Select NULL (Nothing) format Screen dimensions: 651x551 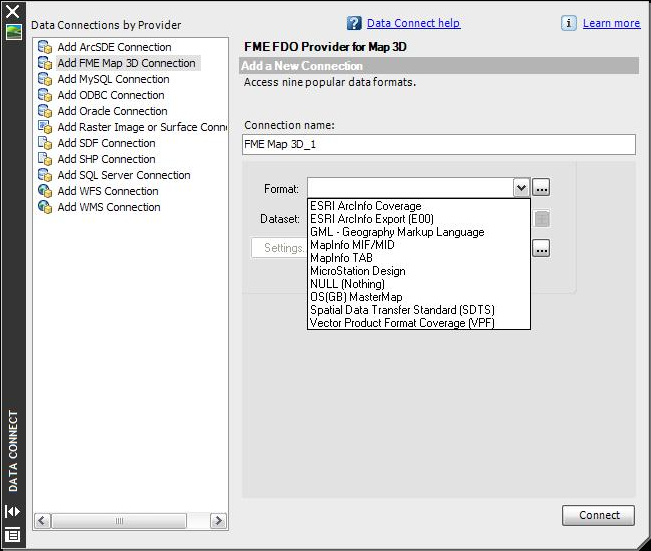418,284
